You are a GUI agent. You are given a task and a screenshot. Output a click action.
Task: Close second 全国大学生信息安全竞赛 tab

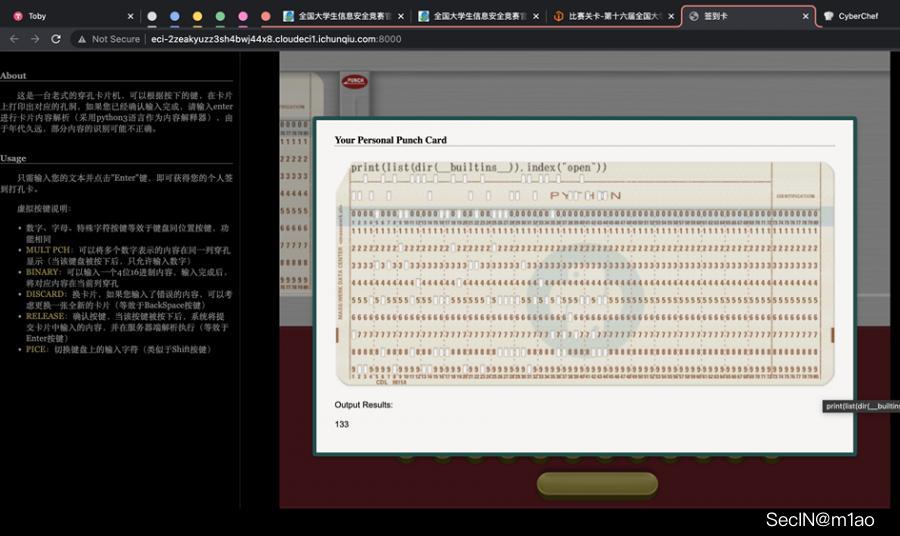536,16
